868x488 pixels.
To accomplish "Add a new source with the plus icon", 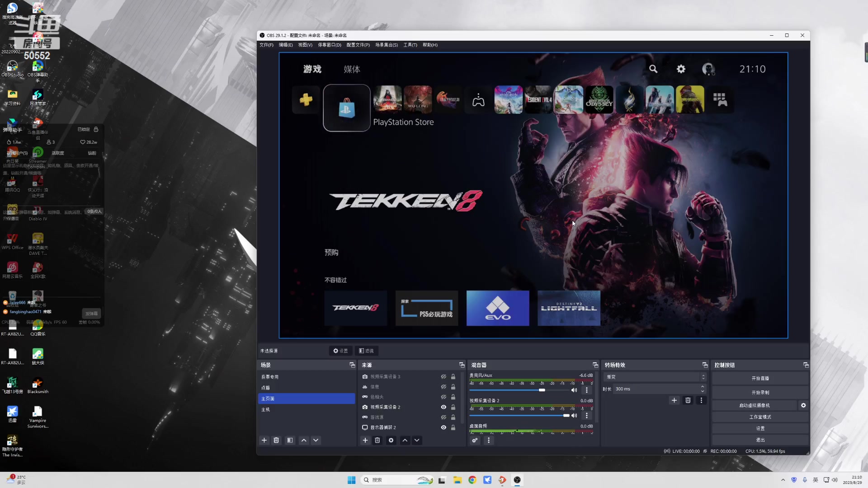I will point(365,440).
